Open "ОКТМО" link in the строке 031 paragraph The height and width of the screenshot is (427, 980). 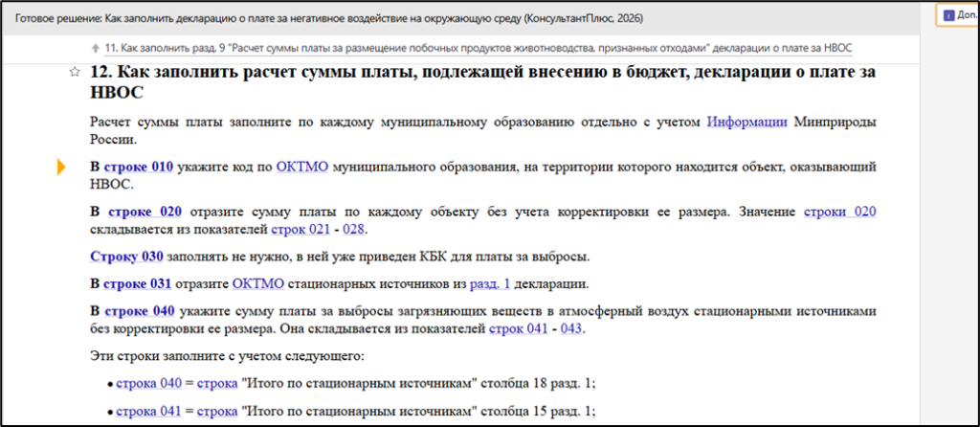pos(257,283)
